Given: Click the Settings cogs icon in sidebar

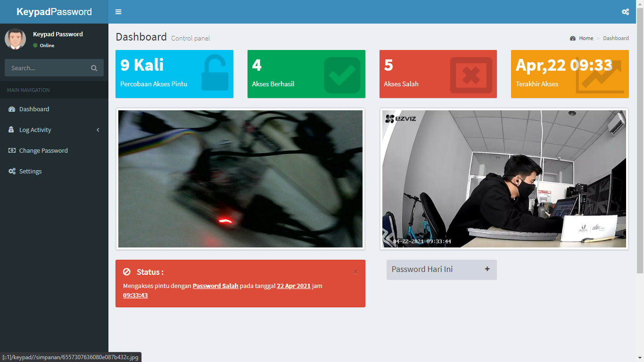Looking at the screenshot, I should coord(12,172).
